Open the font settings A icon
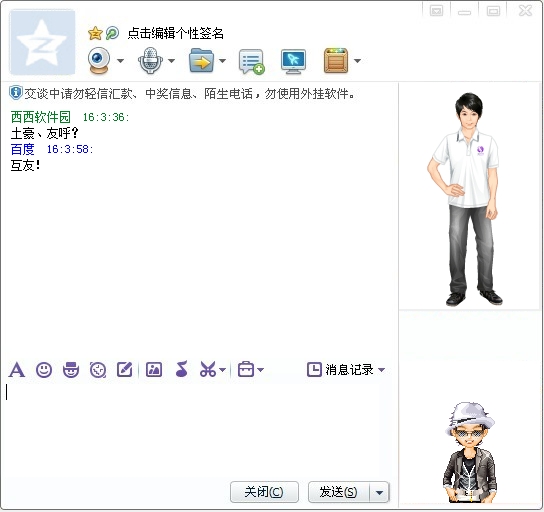This screenshot has height=512, width=544. [x=17, y=369]
